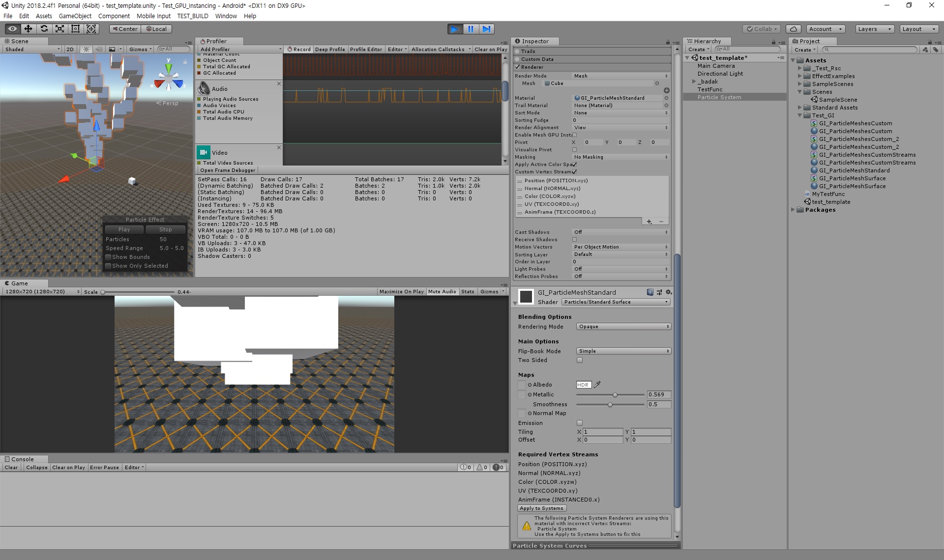Open the Layers dropdown
The height and width of the screenshot is (560, 944).
coord(874,29)
